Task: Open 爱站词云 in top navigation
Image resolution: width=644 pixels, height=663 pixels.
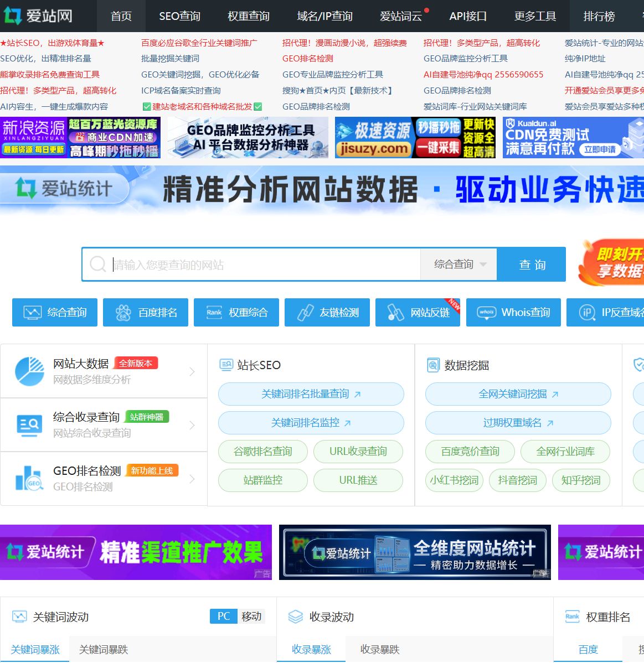Action: point(401,16)
